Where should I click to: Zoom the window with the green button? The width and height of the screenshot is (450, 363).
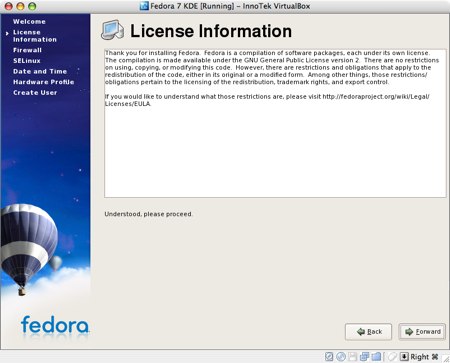pos(32,6)
